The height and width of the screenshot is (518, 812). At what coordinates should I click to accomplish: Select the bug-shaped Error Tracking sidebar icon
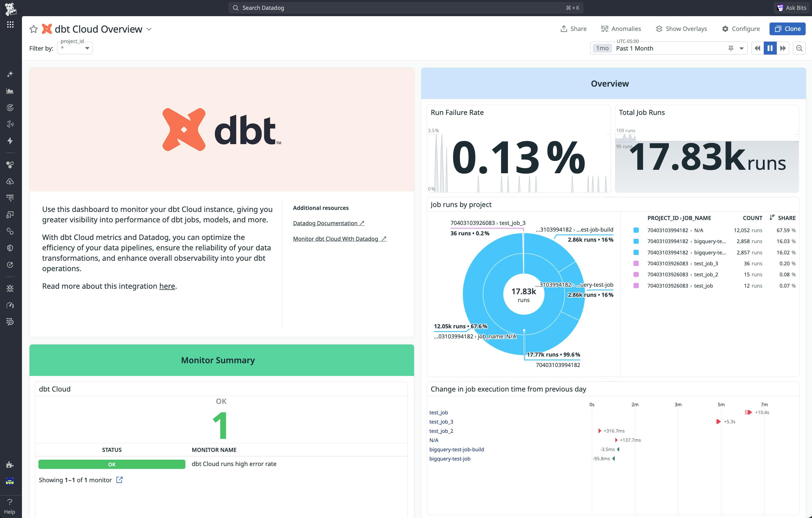tap(10, 288)
